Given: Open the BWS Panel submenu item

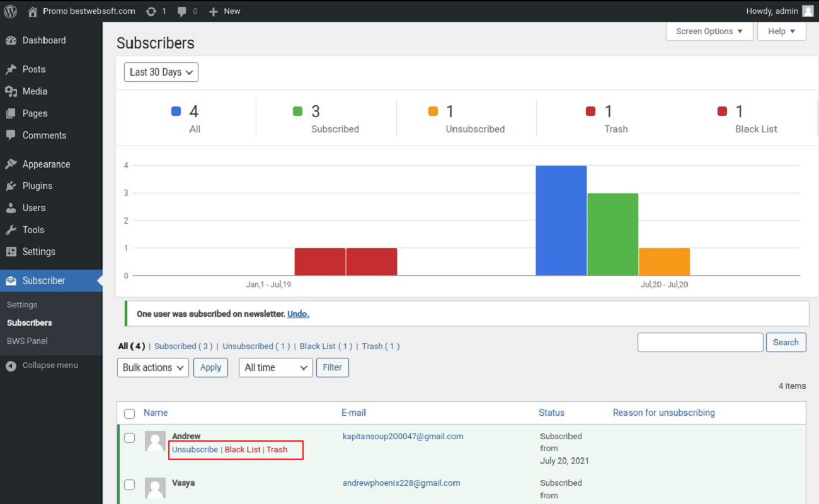Looking at the screenshot, I should [27, 341].
